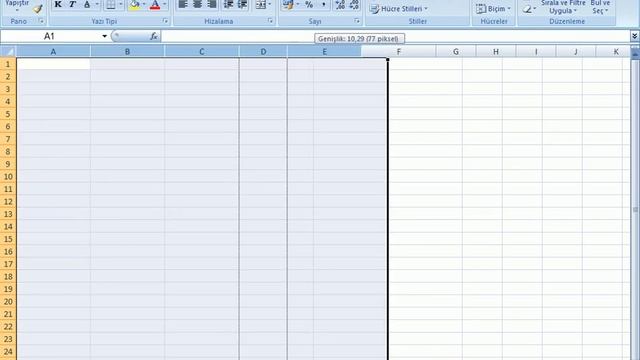
Task: Select column B header
Action: click(x=127, y=51)
